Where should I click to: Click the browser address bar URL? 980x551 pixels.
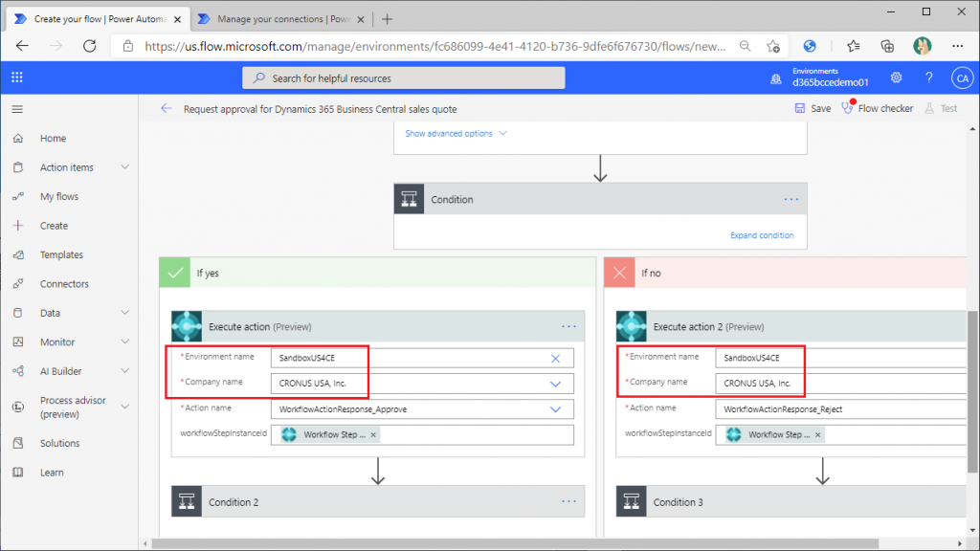point(435,47)
